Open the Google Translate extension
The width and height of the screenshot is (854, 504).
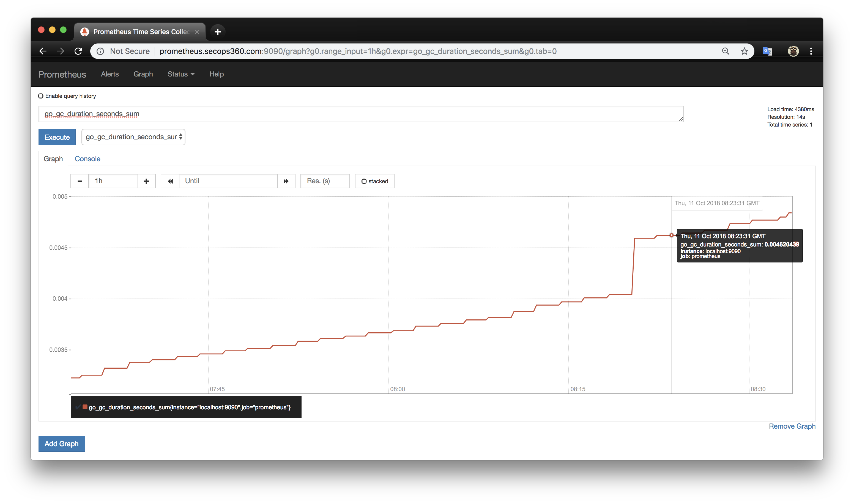click(767, 51)
